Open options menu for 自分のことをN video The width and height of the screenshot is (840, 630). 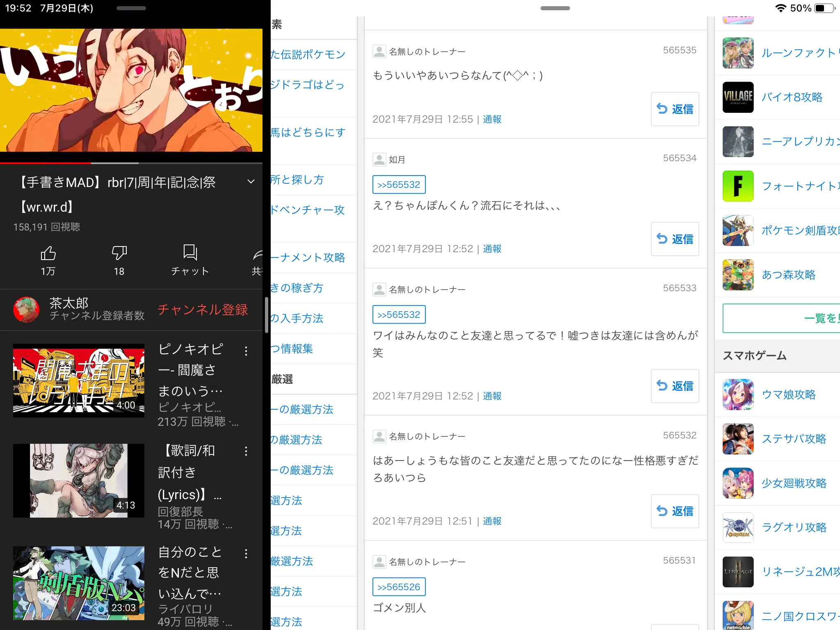(246, 554)
